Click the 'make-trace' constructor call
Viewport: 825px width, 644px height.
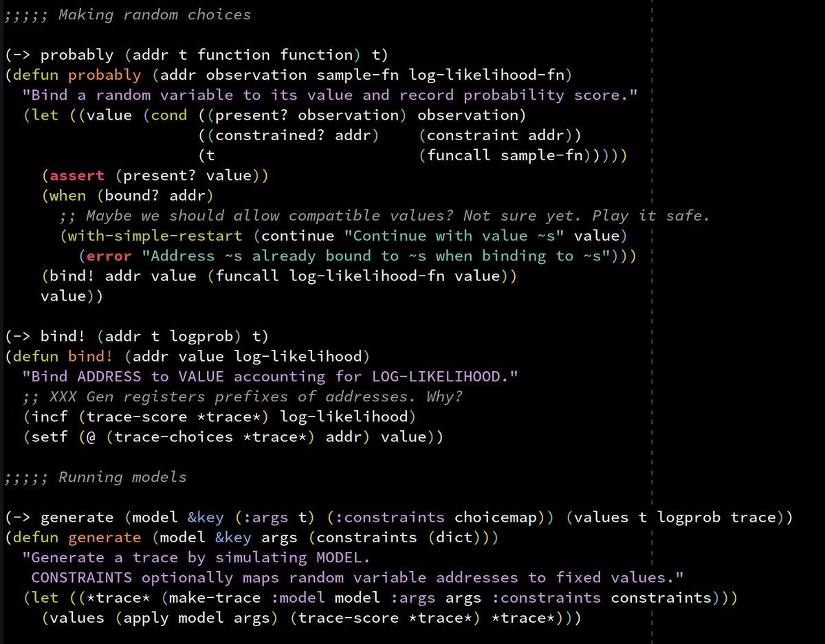coord(215,597)
